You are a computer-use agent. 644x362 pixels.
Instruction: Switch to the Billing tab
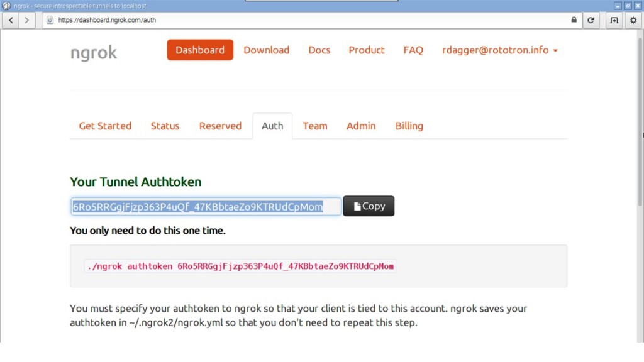409,126
